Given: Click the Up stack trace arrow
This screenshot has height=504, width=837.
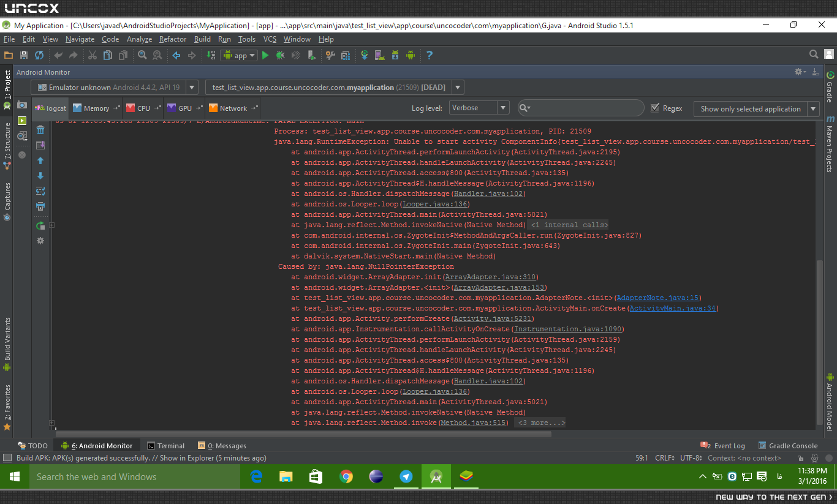Looking at the screenshot, I should point(40,160).
